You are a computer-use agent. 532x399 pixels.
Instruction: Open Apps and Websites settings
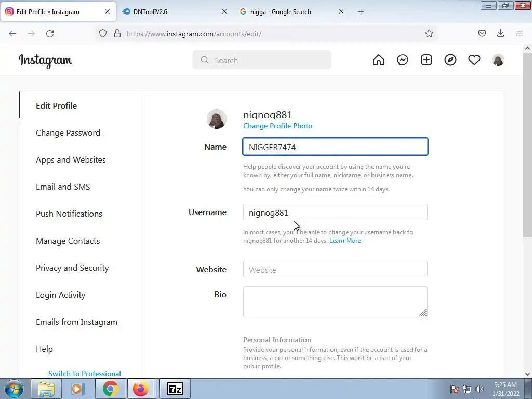pos(71,160)
